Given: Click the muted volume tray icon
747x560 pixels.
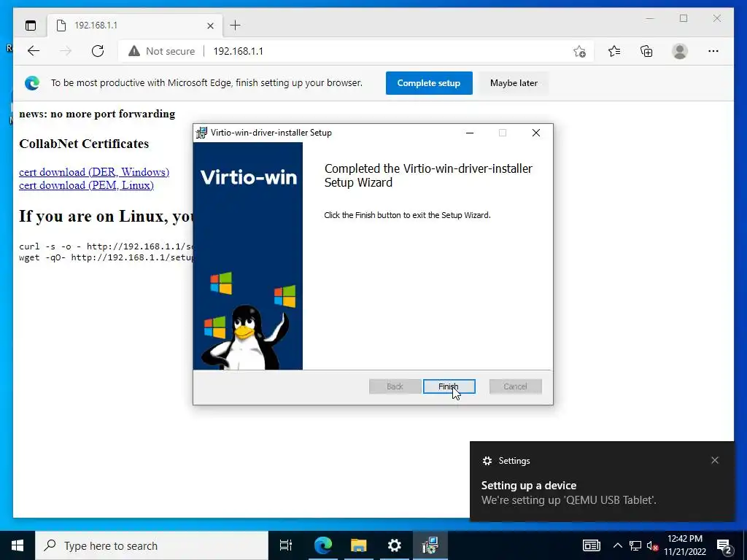Looking at the screenshot, I should coord(653,545).
